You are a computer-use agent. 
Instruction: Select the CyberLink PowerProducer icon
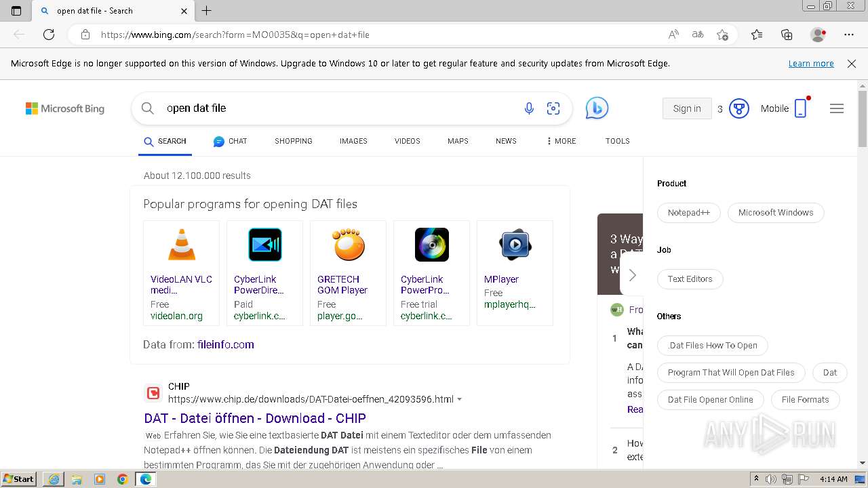(432, 245)
